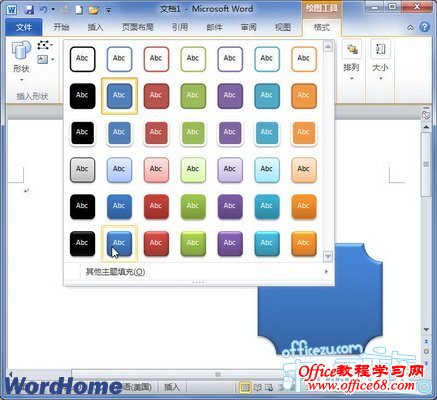Image resolution: width=437 pixels, height=400 pixels.
Task: Apply blue intense effect style under cursor
Action: click(x=119, y=244)
